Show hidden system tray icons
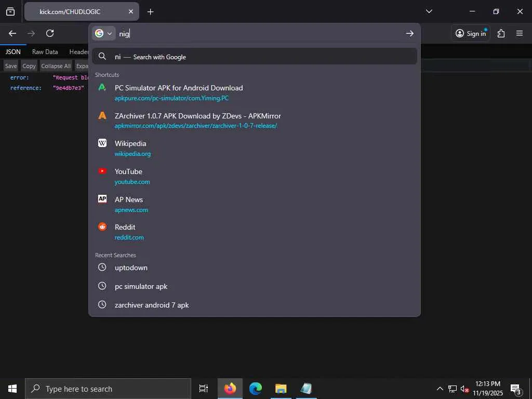Screen dimensions: 532x399 440,389
